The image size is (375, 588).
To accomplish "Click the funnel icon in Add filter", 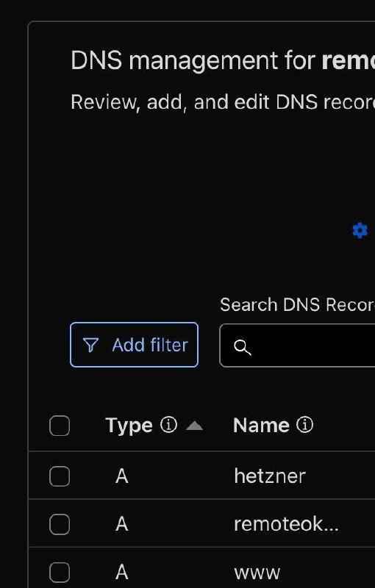I will coord(90,345).
